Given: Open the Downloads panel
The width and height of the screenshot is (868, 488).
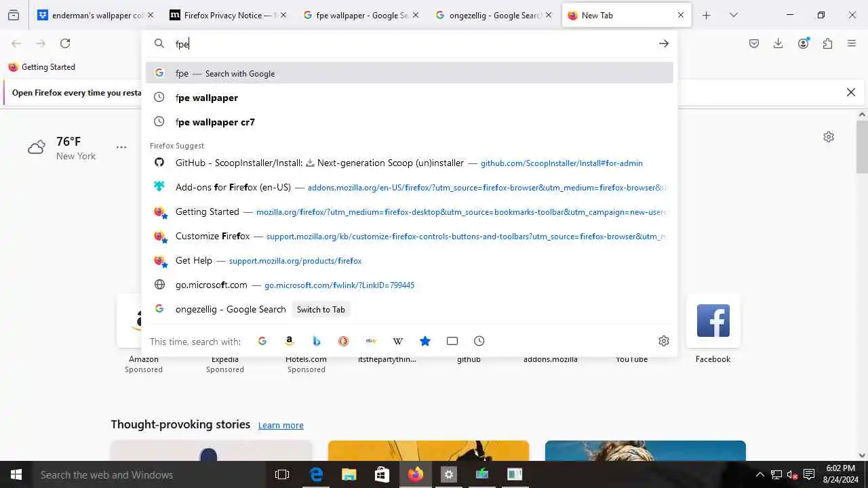Looking at the screenshot, I should tap(778, 43).
